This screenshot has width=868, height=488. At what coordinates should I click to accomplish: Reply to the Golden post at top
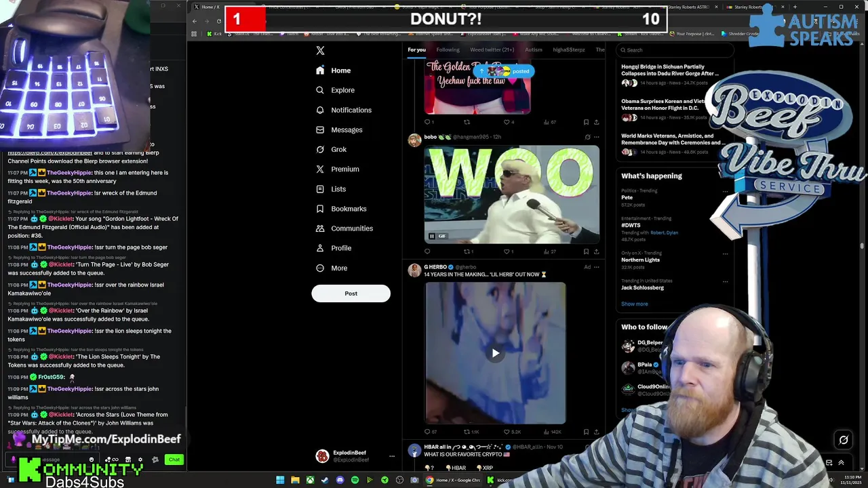pos(428,122)
